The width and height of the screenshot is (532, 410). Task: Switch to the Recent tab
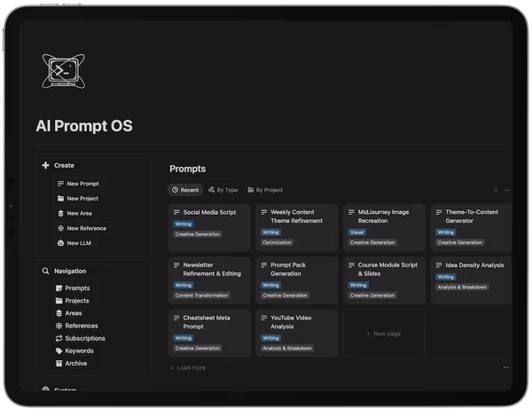pos(185,190)
